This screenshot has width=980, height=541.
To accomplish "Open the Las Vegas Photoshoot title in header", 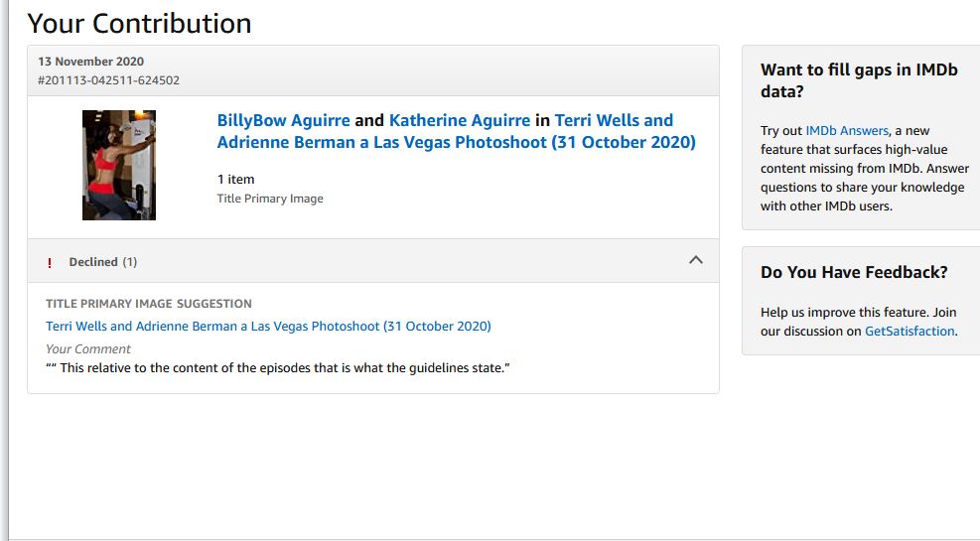I will coord(456,142).
